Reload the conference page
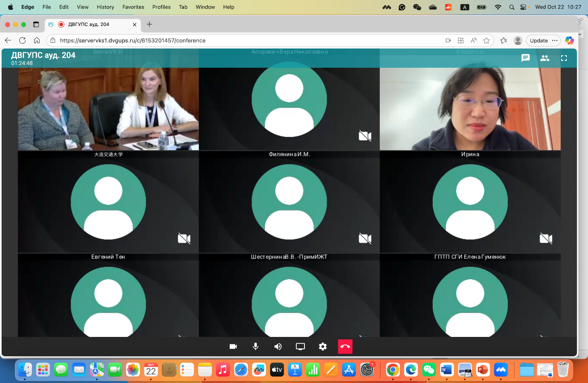This screenshot has height=383, width=588. (23, 40)
